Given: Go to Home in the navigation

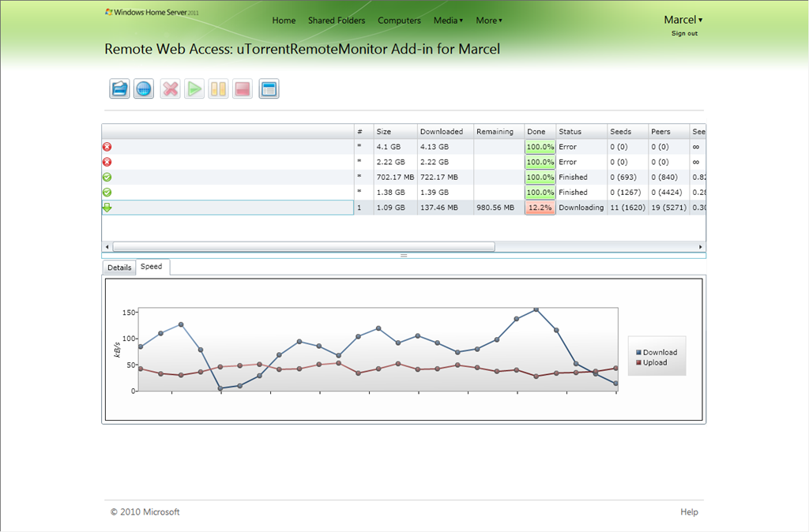Looking at the screenshot, I should pyautogui.click(x=284, y=21).
